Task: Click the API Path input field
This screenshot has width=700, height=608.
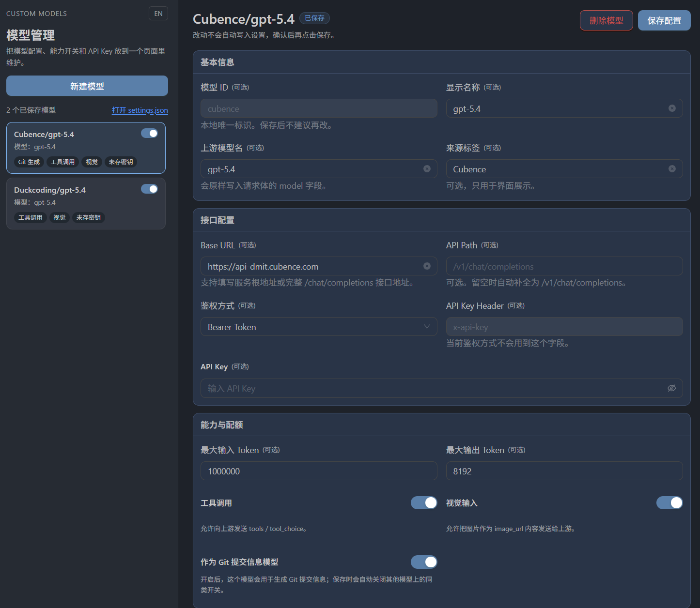Action: (x=564, y=266)
